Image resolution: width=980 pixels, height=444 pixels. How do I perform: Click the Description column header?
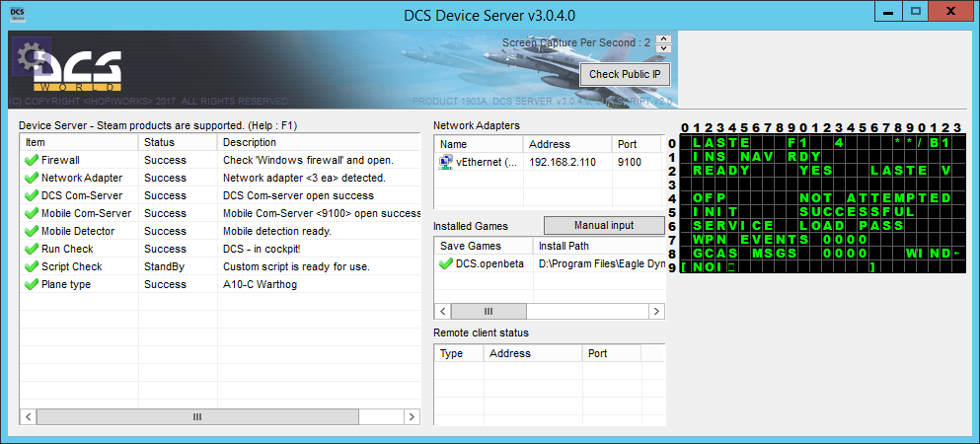coord(319,142)
